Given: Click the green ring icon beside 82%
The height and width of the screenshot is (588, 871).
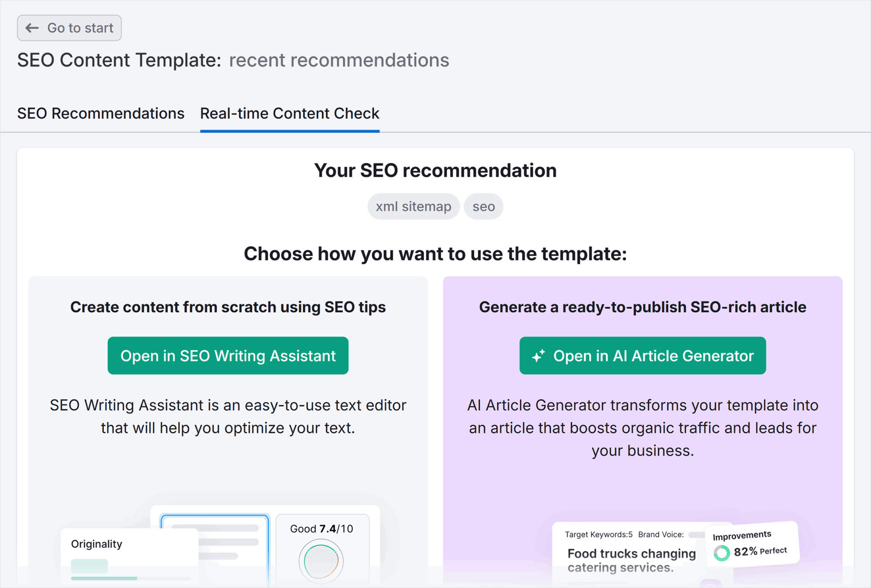Looking at the screenshot, I should 722,553.
